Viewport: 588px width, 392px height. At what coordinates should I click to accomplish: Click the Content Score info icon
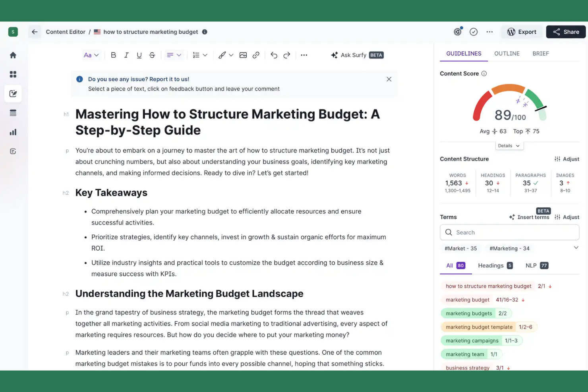click(x=484, y=73)
